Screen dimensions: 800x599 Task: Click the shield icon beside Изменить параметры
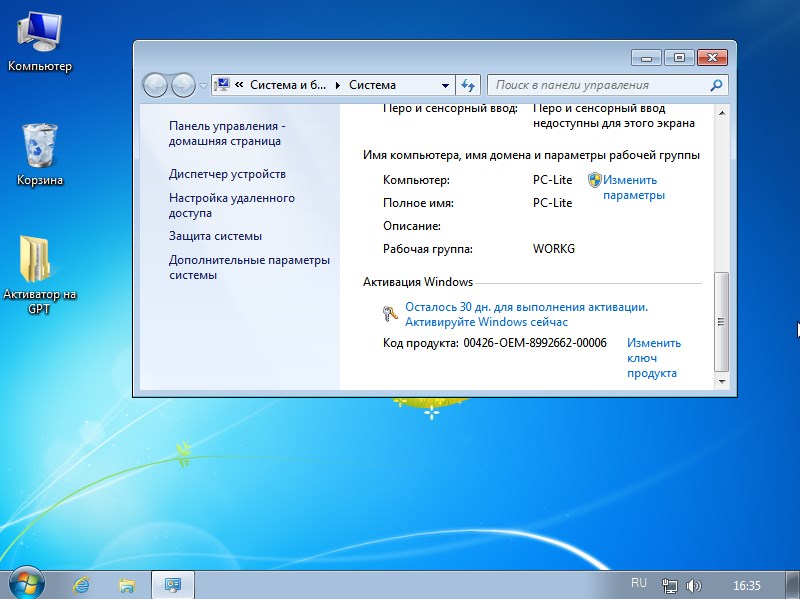[594, 180]
